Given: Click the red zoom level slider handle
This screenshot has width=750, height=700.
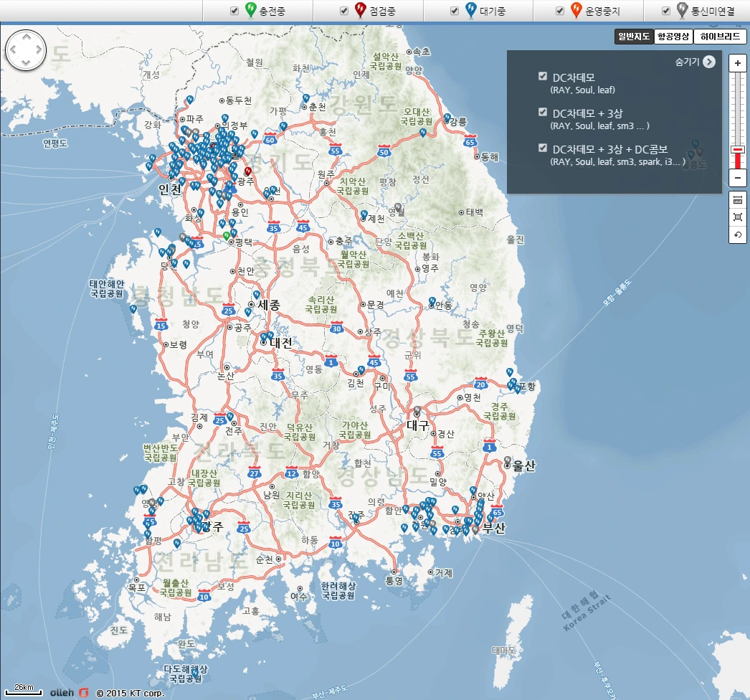Looking at the screenshot, I should coord(738,150).
